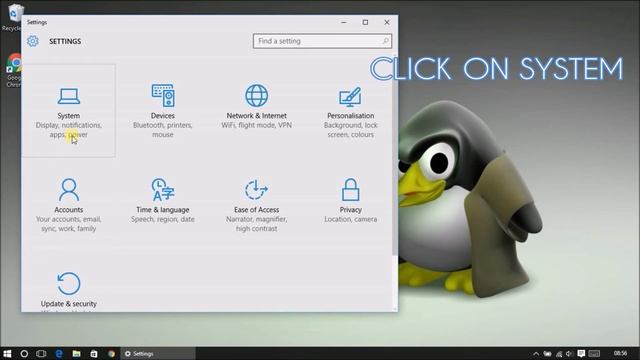
Task: Open the network icon in system tray
Action: coord(559,353)
